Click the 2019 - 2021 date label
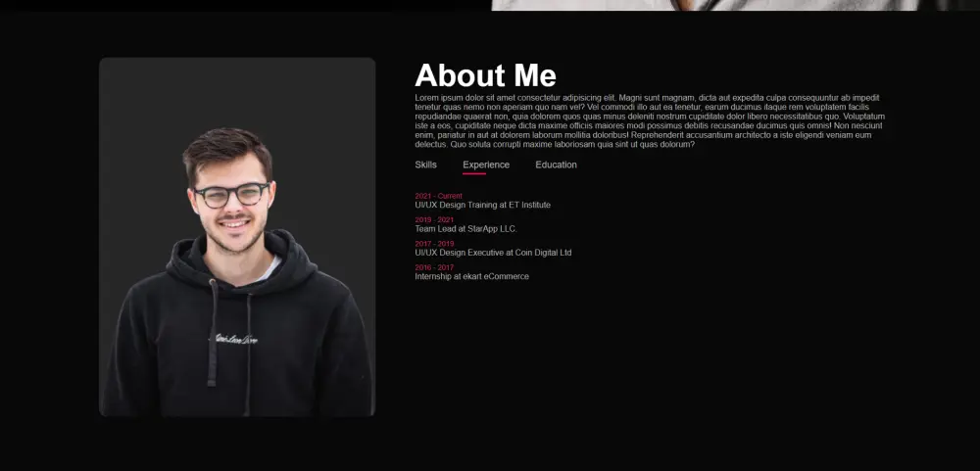The width and height of the screenshot is (980, 471). (434, 220)
